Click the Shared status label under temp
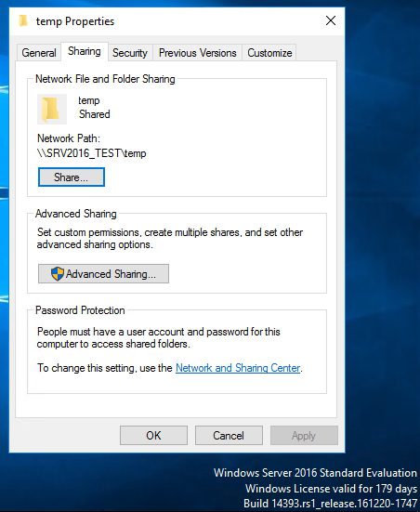Image resolution: width=420 pixels, height=512 pixels. click(x=95, y=114)
